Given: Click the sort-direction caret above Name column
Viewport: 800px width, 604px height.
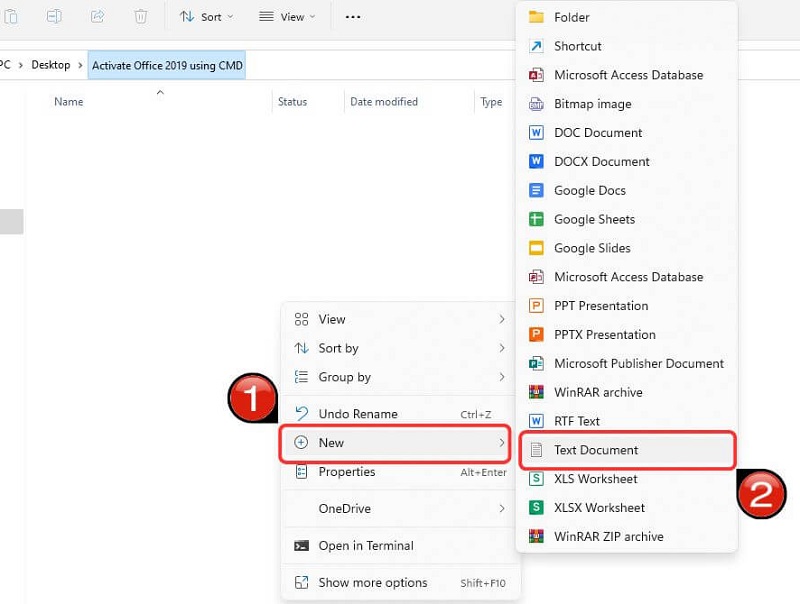Looking at the screenshot, I should coord(160,92).
